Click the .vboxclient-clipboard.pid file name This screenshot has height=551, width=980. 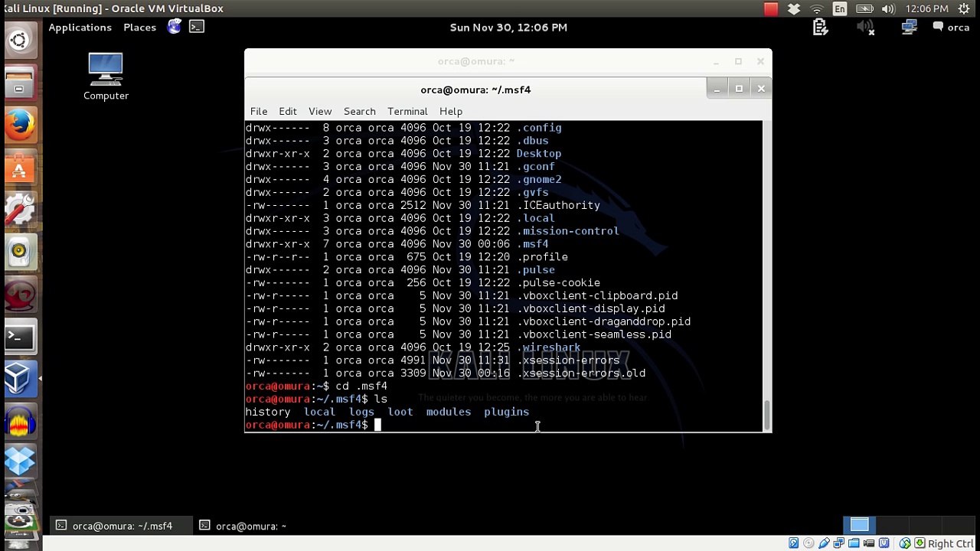(x=597, y=295)
